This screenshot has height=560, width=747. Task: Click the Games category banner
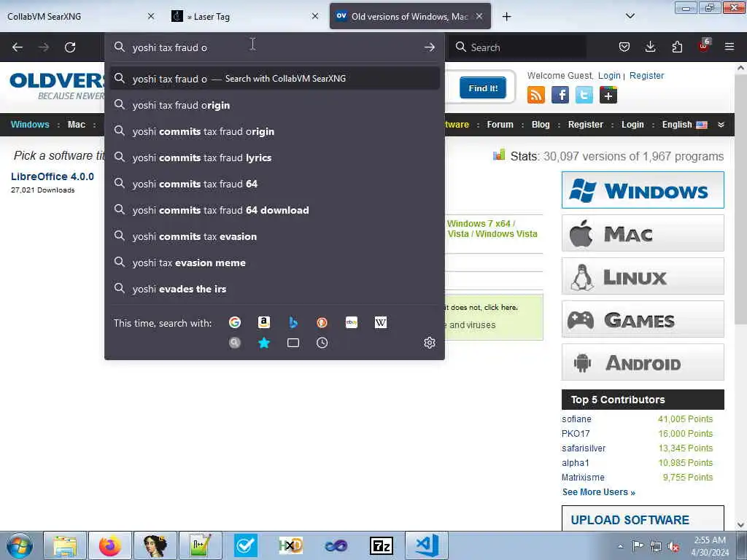643,319
